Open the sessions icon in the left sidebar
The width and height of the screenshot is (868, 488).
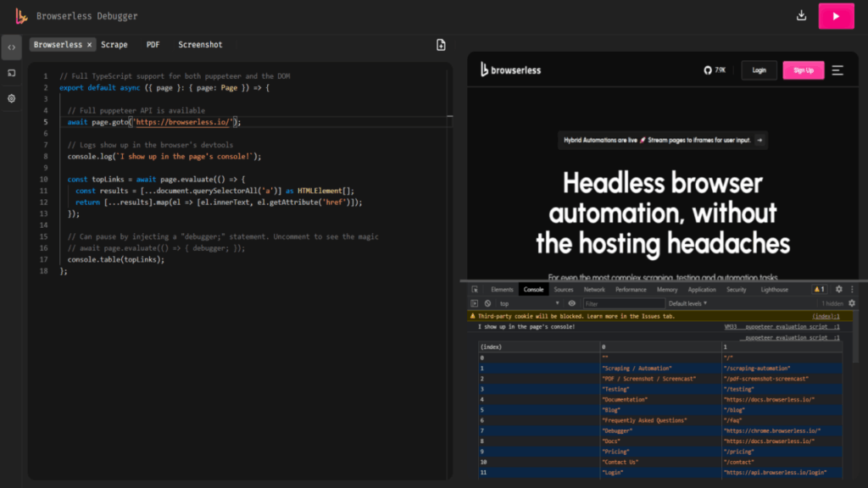[11, 73]
